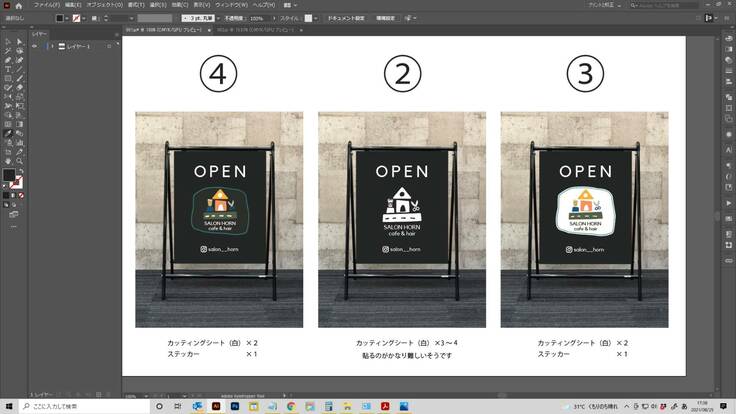
Task: Swap the fill and stroke colors
Action: click(21, 171)
